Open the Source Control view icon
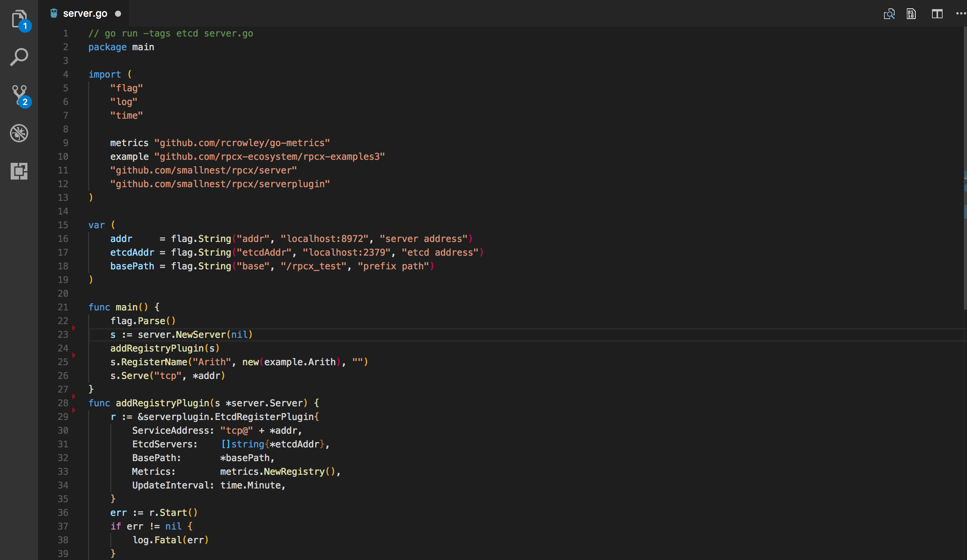This screenshot has height=560, width=967. coord(20,95)
